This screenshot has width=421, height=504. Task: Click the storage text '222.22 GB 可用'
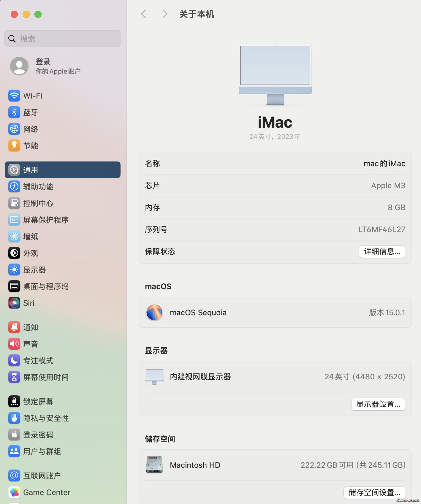[x=327, y=465]
